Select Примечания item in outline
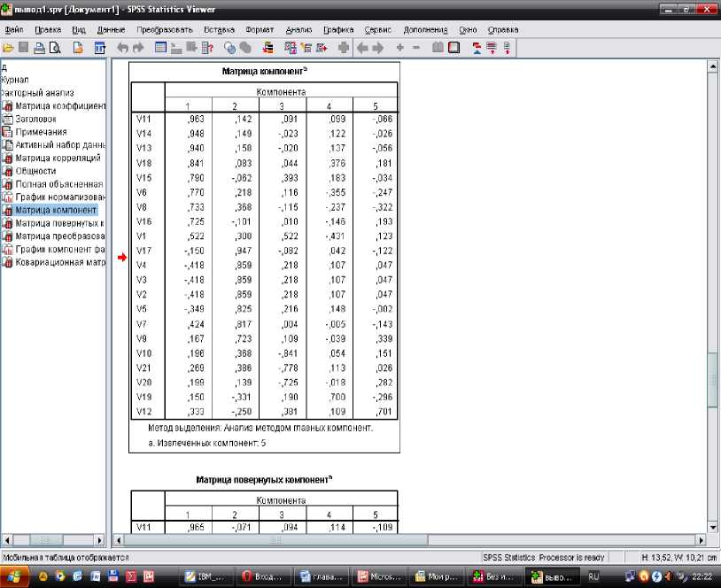721x588 pixels. point(41,132)
